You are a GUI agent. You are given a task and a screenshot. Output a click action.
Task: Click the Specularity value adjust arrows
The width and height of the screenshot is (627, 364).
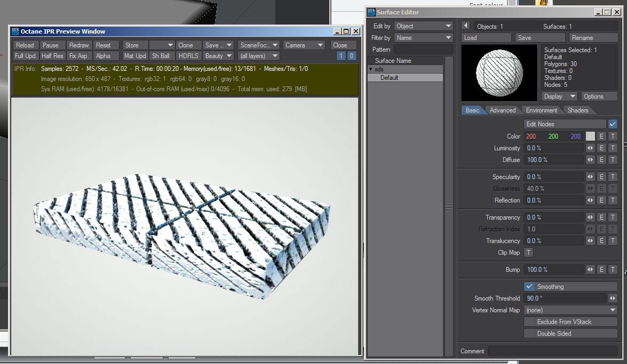[590, 176]
